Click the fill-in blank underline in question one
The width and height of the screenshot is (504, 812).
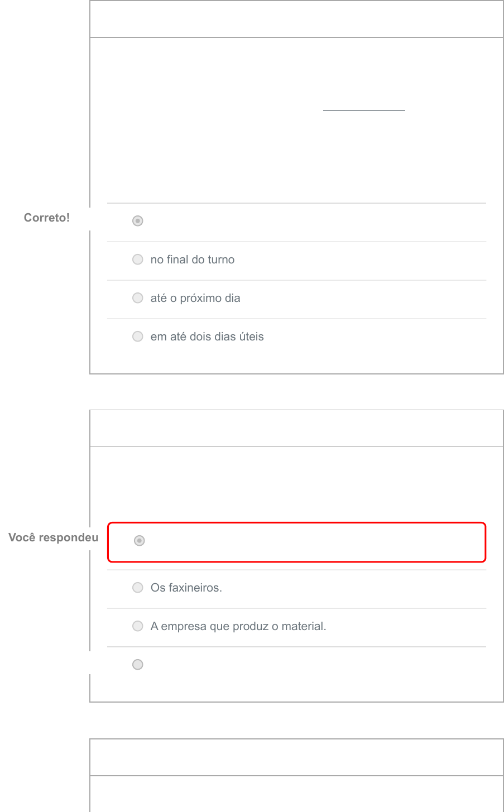[x=364, y=110]
